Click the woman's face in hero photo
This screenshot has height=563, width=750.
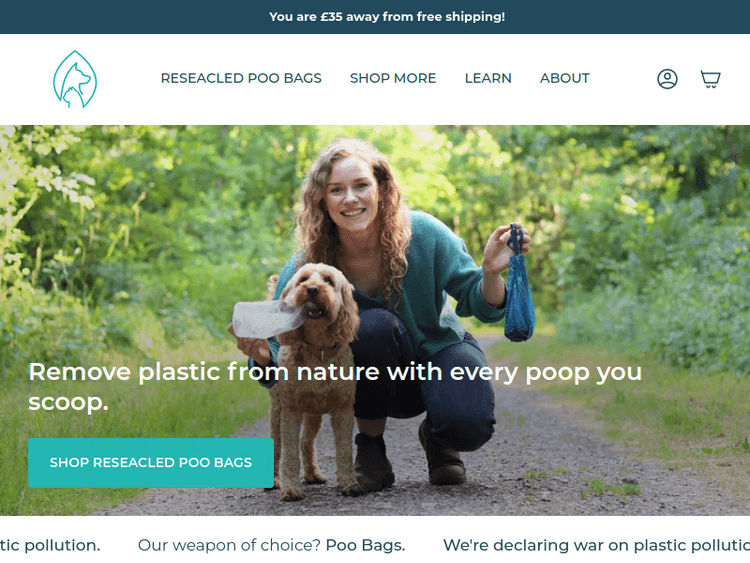[x=352, y=191]
